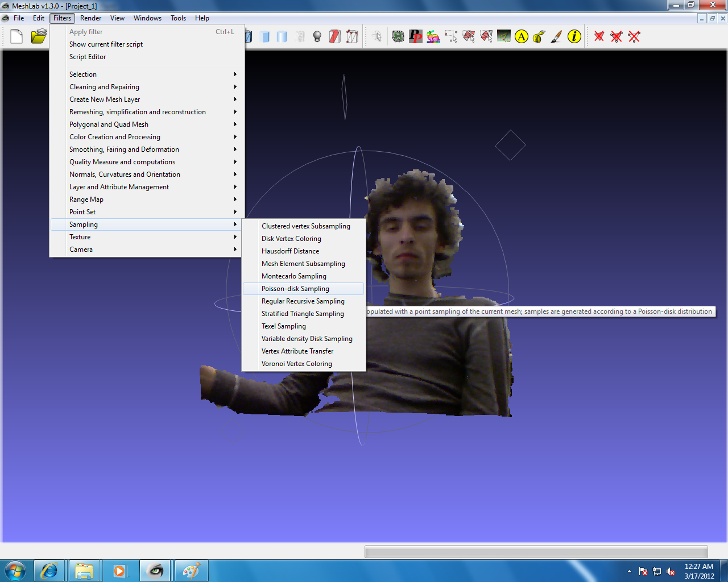Viewport: 728px width, 582px height.
Task: Select the measuring tape tool
Action: (539, 37)
